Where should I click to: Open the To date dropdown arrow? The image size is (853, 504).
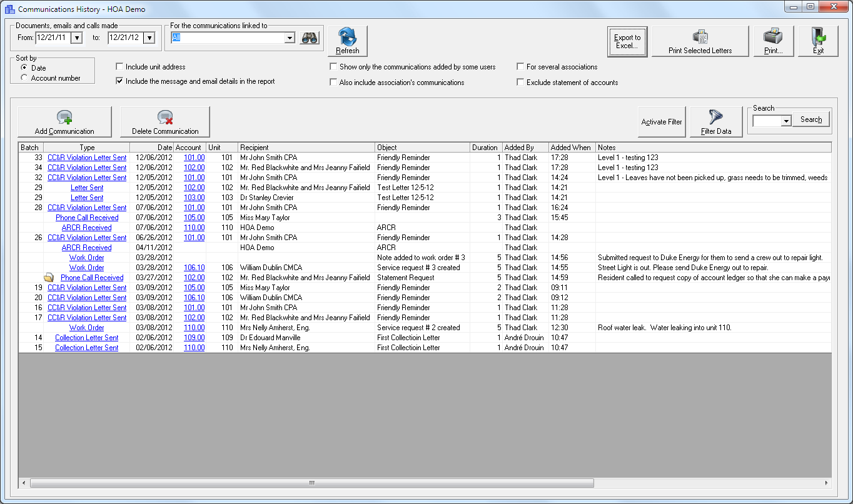(x=149, y=38)
